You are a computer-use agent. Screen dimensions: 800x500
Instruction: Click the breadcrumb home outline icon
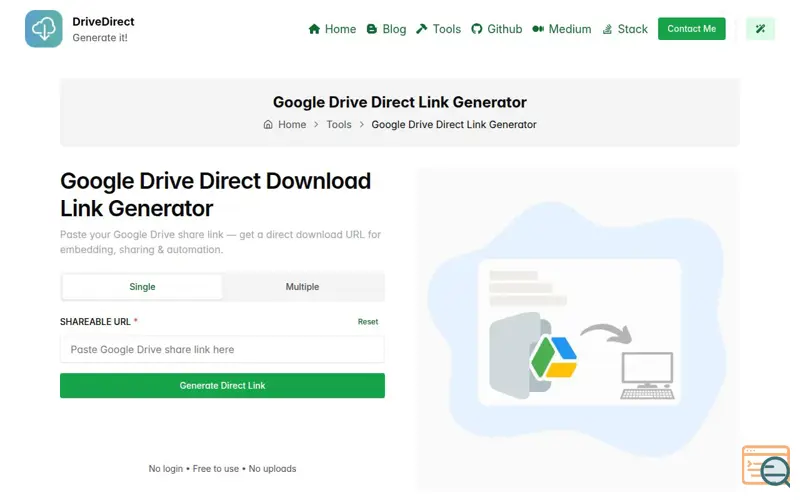(x=268, y=124)
